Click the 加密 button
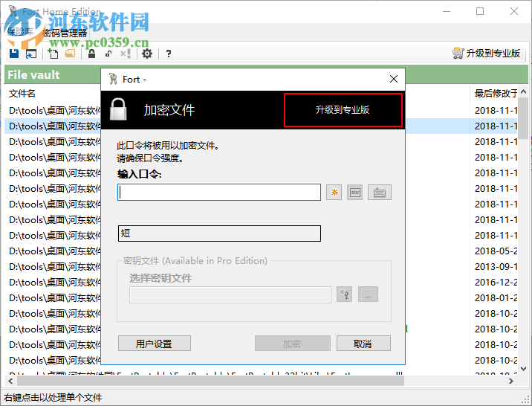This screenshot has width=532, height=406. coord(293,344)
